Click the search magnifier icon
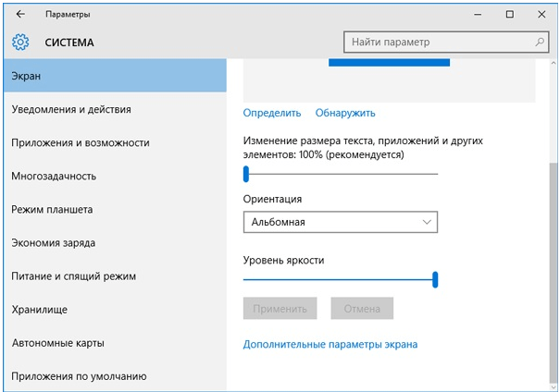Viewport: 560px width, 392px height. (540, 42)
